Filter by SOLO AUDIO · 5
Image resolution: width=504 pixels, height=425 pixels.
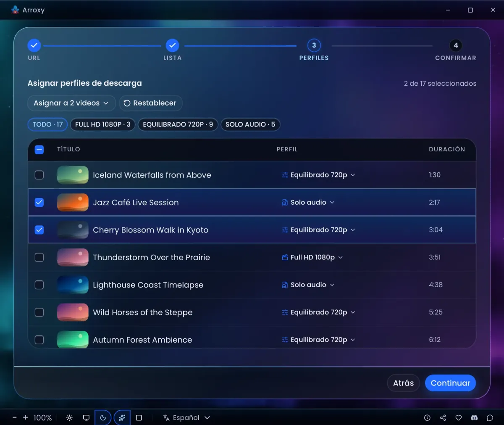coord(250,124)
